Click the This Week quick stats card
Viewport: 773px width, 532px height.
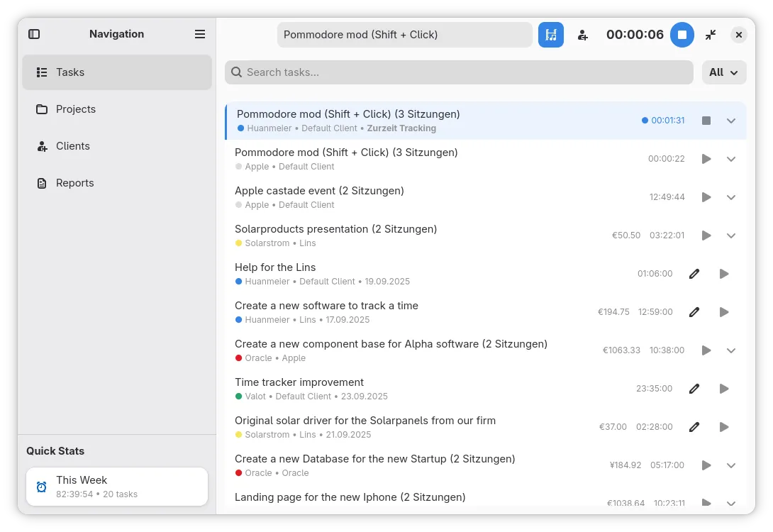[116, 486]
